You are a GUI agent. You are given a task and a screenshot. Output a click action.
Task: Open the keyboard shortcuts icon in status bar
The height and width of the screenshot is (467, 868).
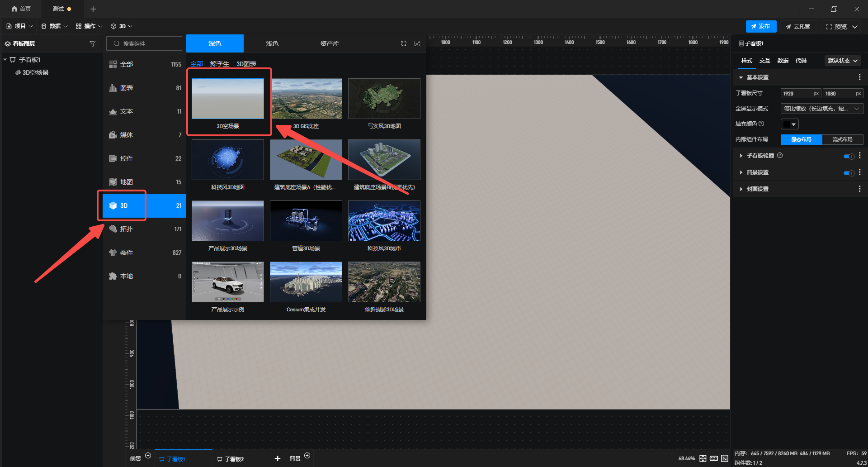coord(714,458)
